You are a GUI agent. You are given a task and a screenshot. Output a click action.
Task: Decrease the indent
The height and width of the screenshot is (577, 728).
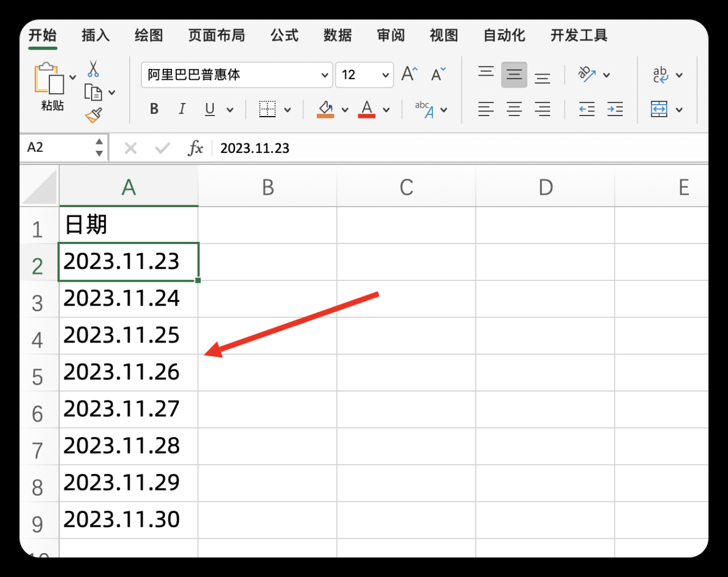point(587,109)
